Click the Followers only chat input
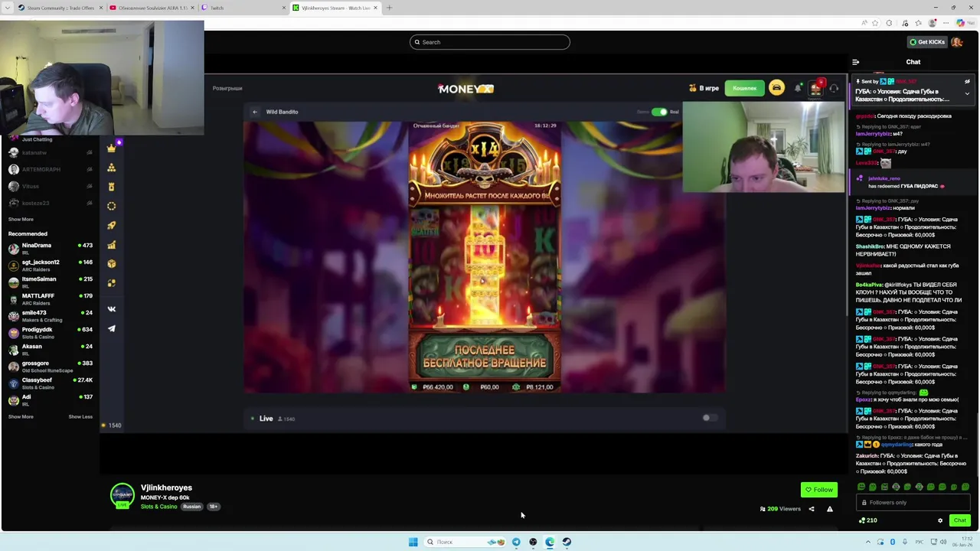The image size is (980, 551). click(x=913, y=503)
